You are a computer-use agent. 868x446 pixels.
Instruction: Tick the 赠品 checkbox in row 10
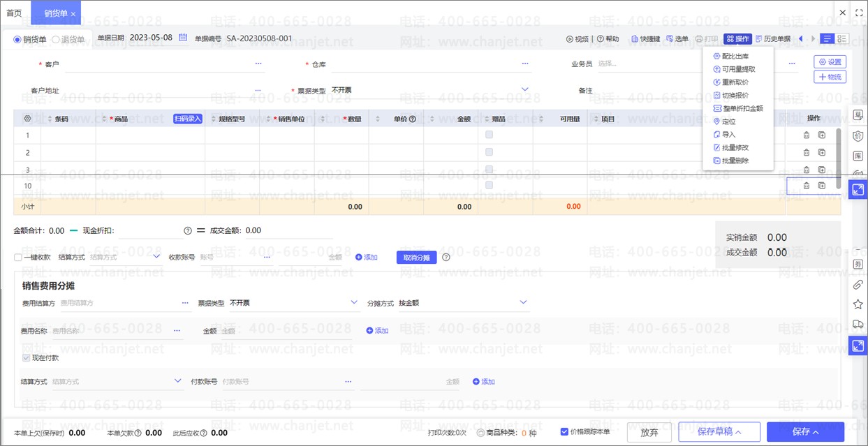(x=489, y=185)
